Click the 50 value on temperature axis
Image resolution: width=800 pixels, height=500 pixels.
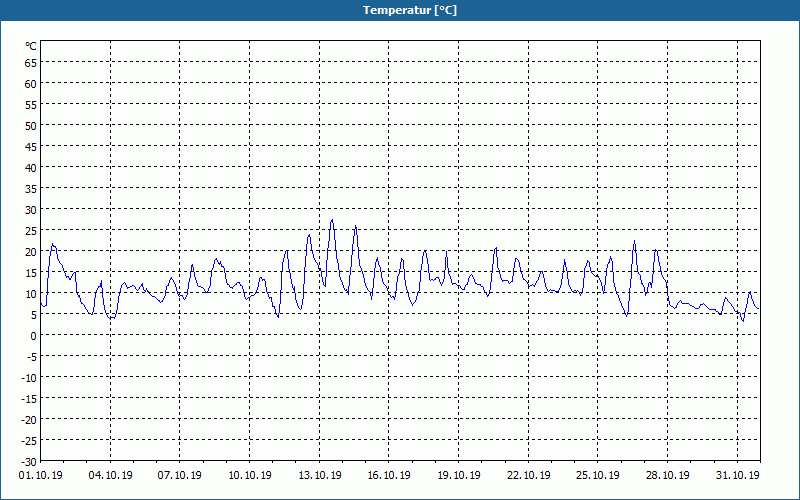tap(31, 126)
